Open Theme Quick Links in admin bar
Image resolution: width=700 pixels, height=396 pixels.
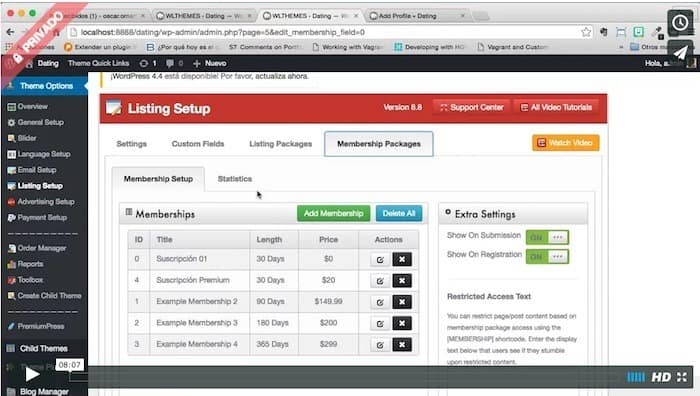[x=98, y=63]
